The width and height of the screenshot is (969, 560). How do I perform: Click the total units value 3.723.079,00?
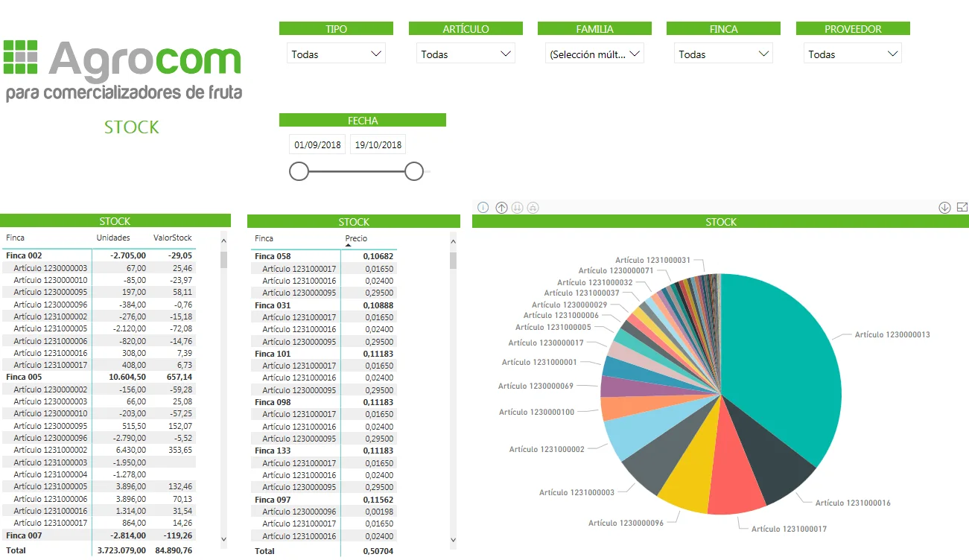click(x=121, y=550)
